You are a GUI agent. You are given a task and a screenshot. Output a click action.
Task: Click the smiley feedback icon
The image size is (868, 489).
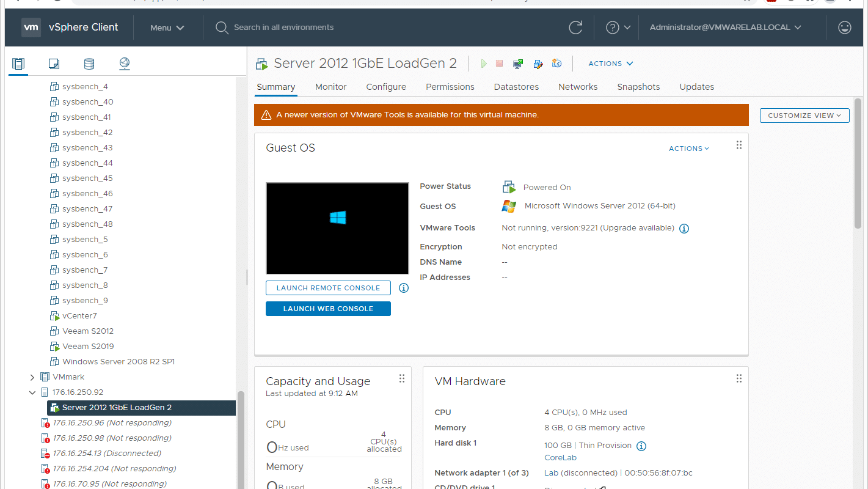point(845,28)
